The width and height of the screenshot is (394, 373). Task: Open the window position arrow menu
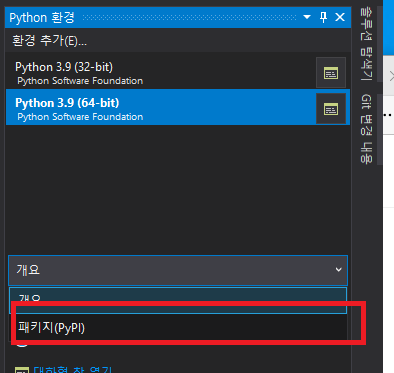tap(307, 17)
